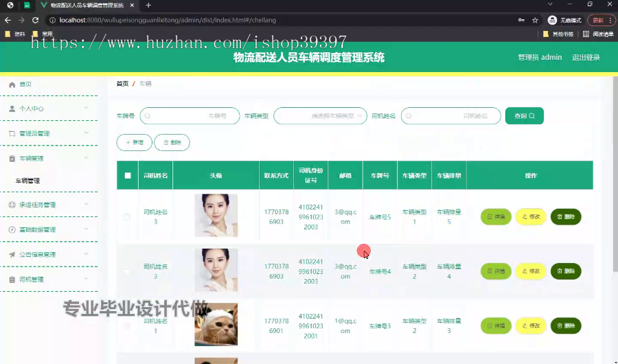The height and width of the screenshot is (364, 618).
Task: Click 退出登录 to log out
Action: 586,58
